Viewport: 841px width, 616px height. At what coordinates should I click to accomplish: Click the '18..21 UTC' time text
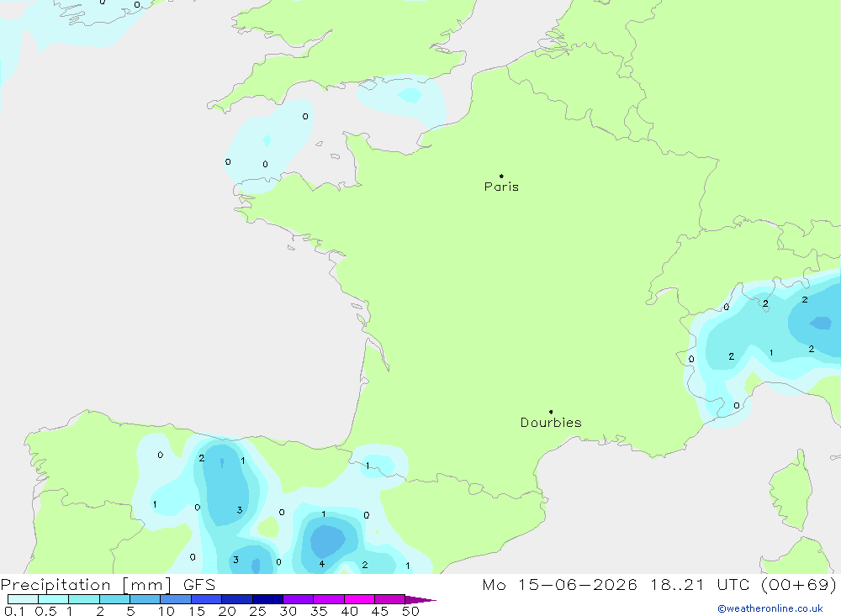point(700,584)
